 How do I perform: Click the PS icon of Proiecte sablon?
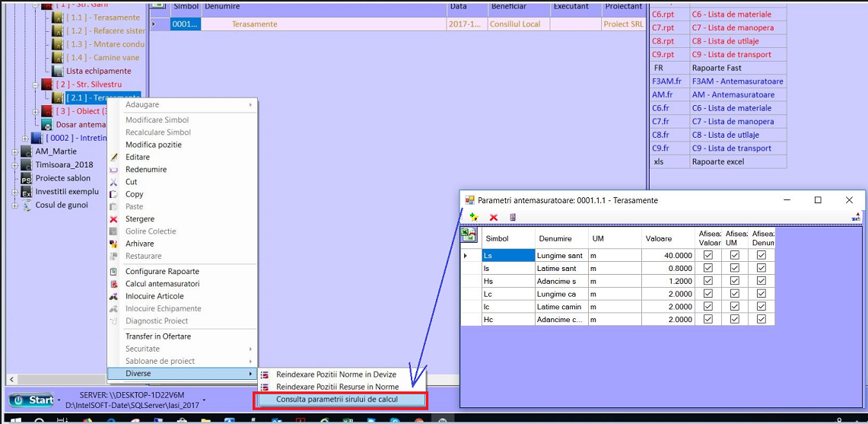point(26,178)
